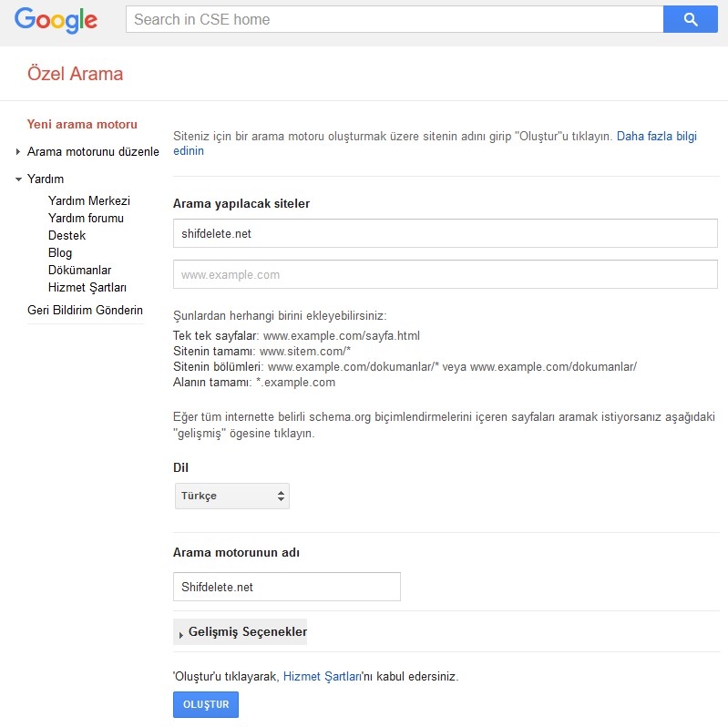Expand Gelişmiş Seçenekler options
The image size is (728, 727).
point(240,632)
